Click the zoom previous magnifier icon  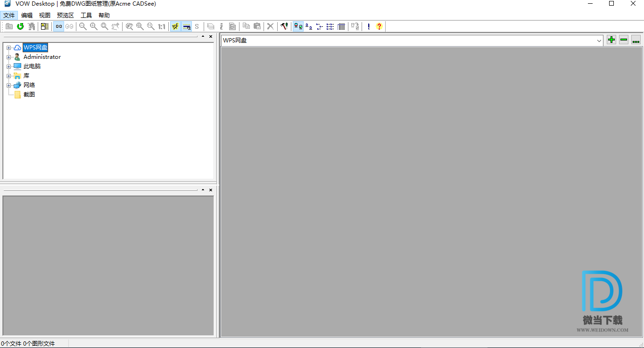[x=129, y=26]
